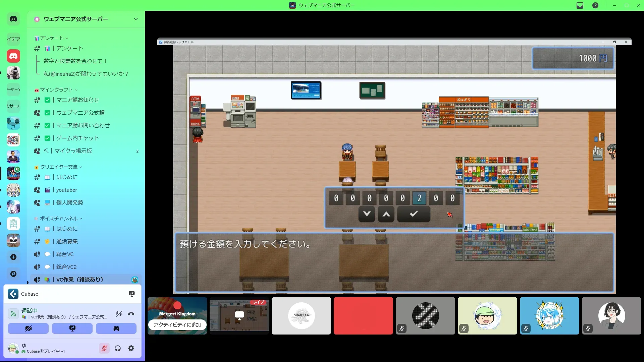Select the マニア鯖お知らせ channel

click(77, 100)
